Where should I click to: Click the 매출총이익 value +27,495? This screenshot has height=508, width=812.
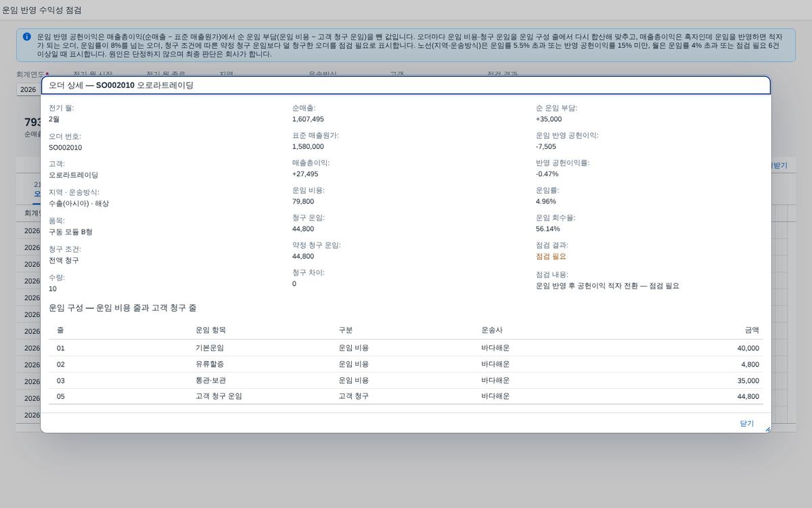[305, 174]
